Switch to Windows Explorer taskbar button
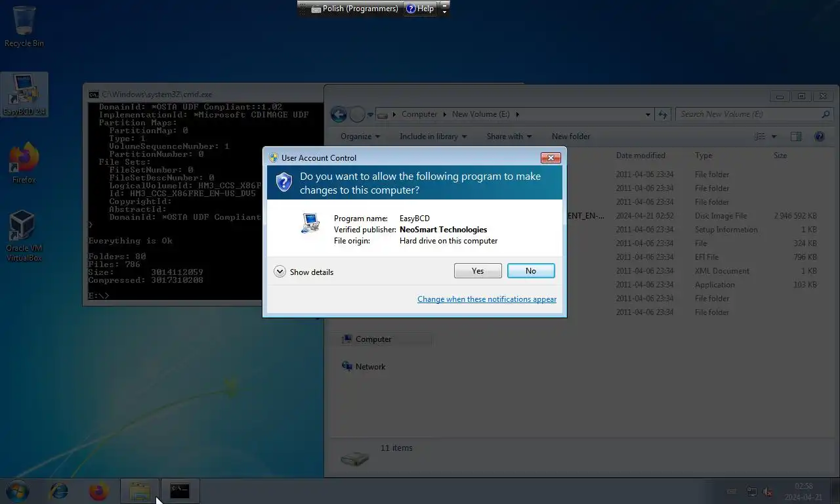 [x=140, y=491]
